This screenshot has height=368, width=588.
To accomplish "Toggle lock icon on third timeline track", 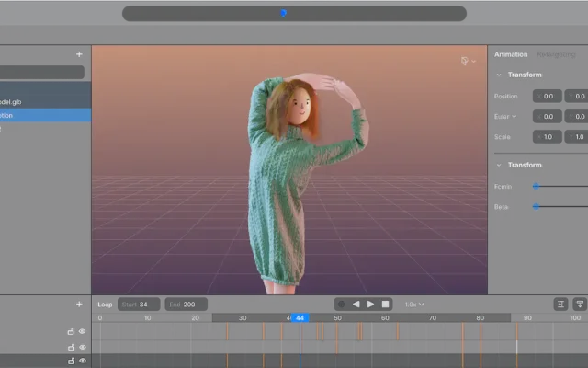I will tap(71, 361).
